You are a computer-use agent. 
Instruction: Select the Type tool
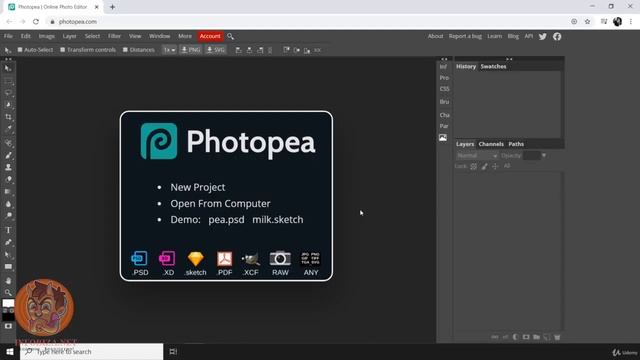pos(8,230)
